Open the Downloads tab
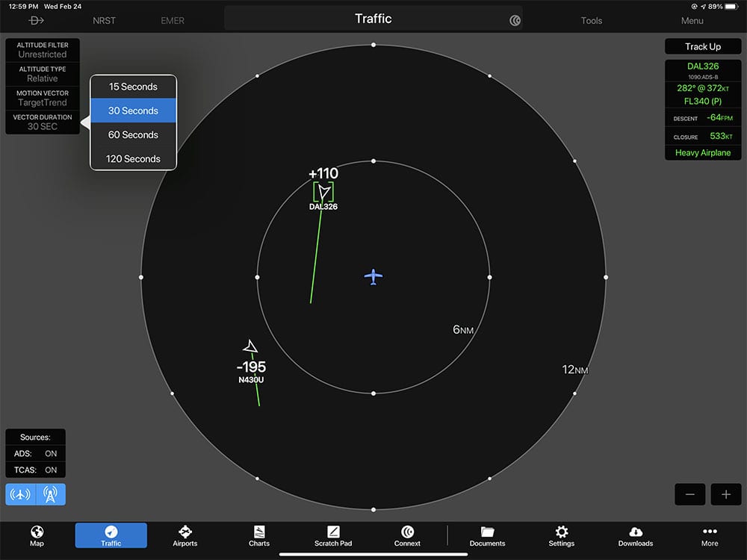Image resolution: width=747 pixels, height=560 pixels. [636, 535]
